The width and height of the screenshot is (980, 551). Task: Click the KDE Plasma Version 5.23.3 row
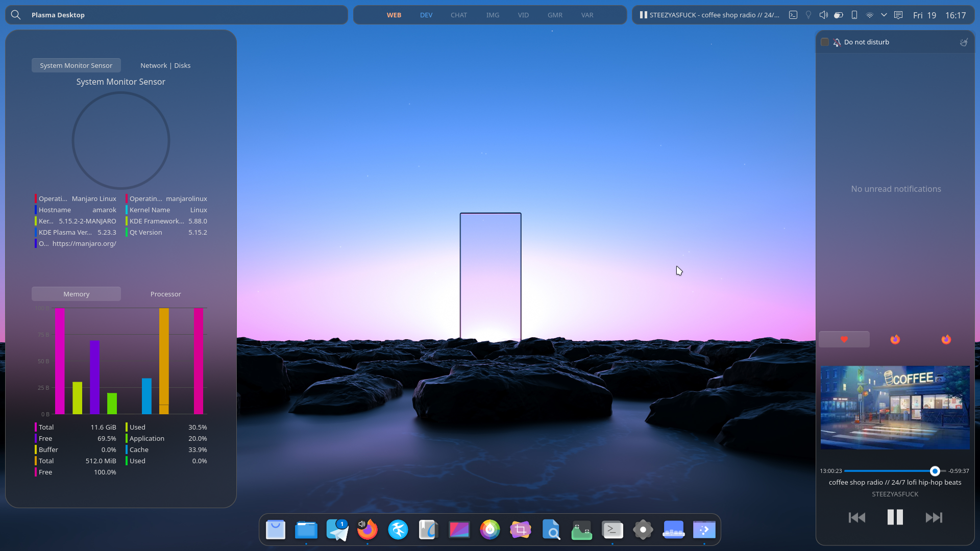point(76,232)
